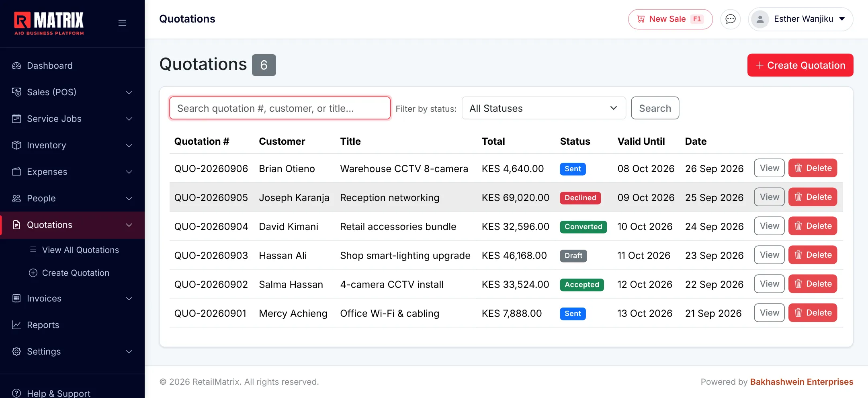Delete the Mercy Achieng quotation
Image resolution: width=868 pixels, height=398 pixels.
pos(813,313)
